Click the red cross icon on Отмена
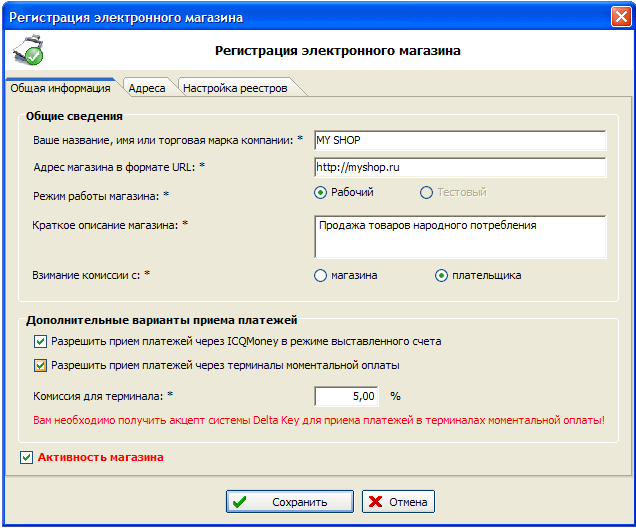Viewport: 636px width, 528px height. (x=373, y=502)
